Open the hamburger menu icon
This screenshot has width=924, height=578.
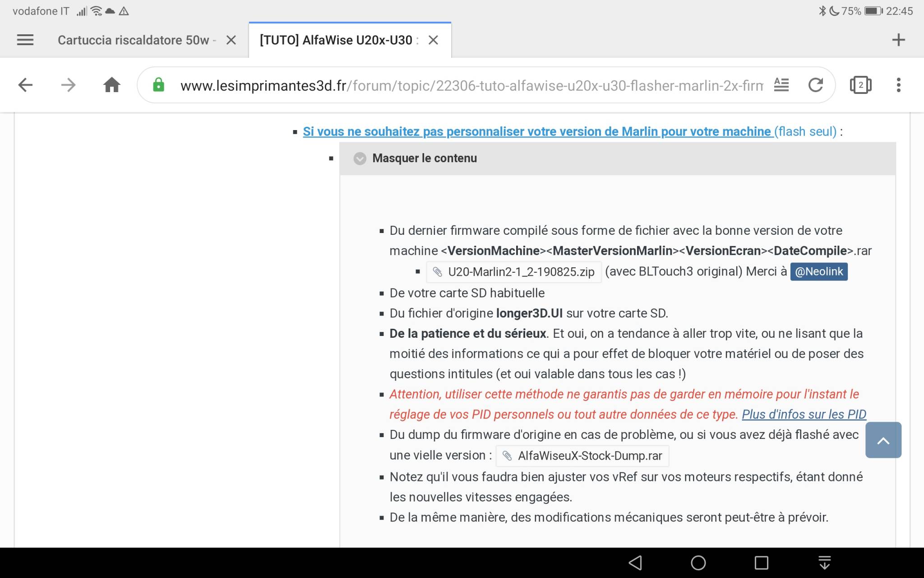point(25,40)
